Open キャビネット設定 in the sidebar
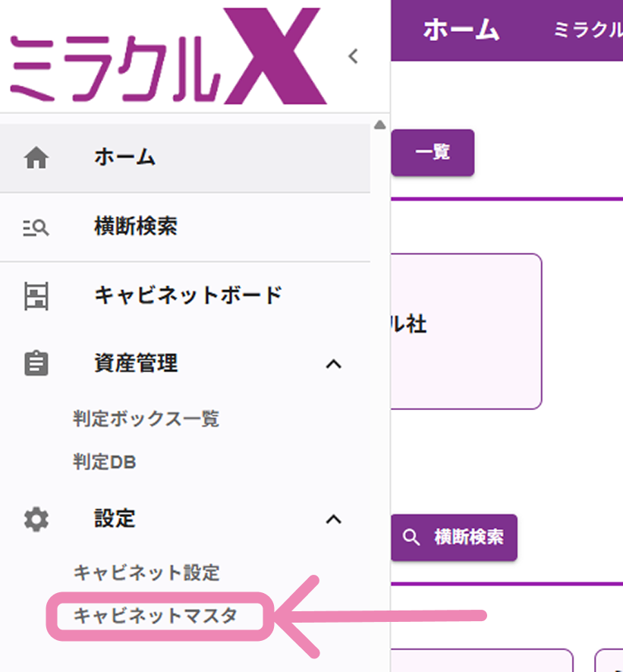Screen dimensions: 623x672 click(147, 573)
